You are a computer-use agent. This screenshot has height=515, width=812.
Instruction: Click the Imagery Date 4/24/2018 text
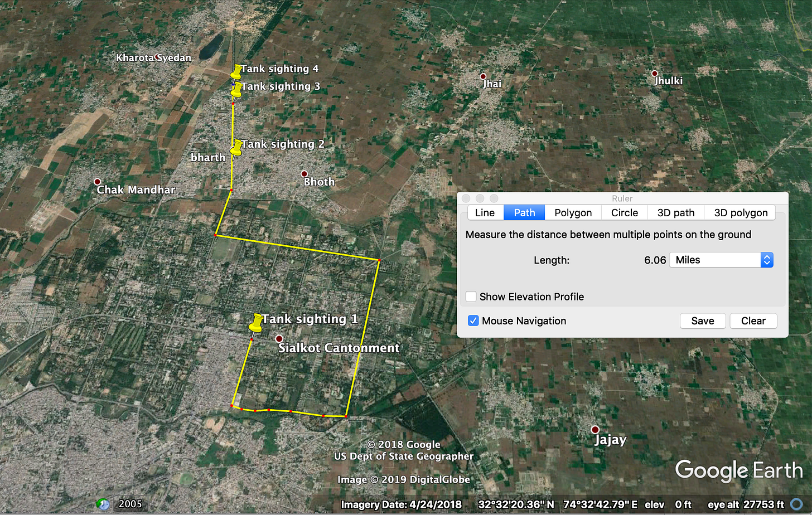click(x=401, y=504)
